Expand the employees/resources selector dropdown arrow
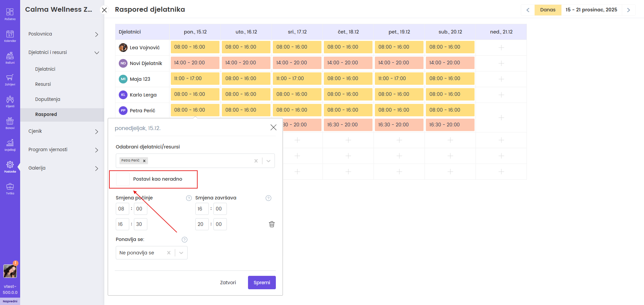Screen dimensions: 644x305 pyautogui.click(x=268, y=161)
